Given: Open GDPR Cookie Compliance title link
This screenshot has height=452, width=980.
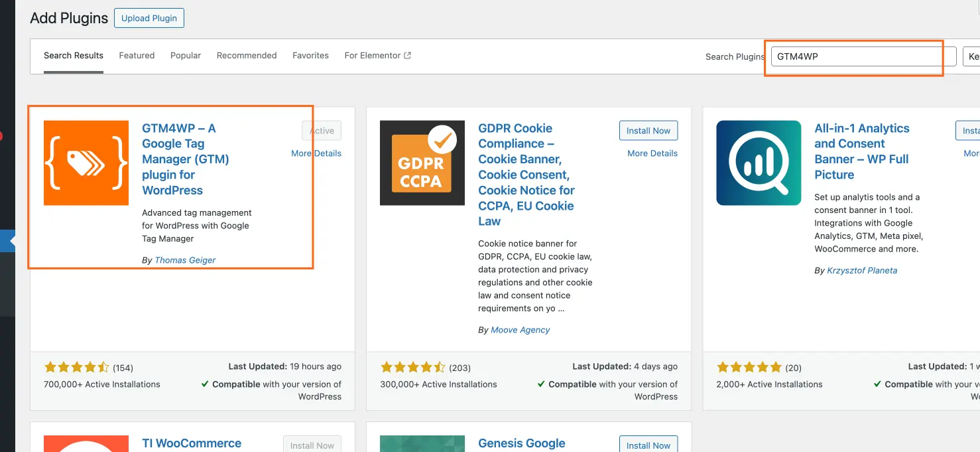Looking at the screenshot, I should point(526,175).
